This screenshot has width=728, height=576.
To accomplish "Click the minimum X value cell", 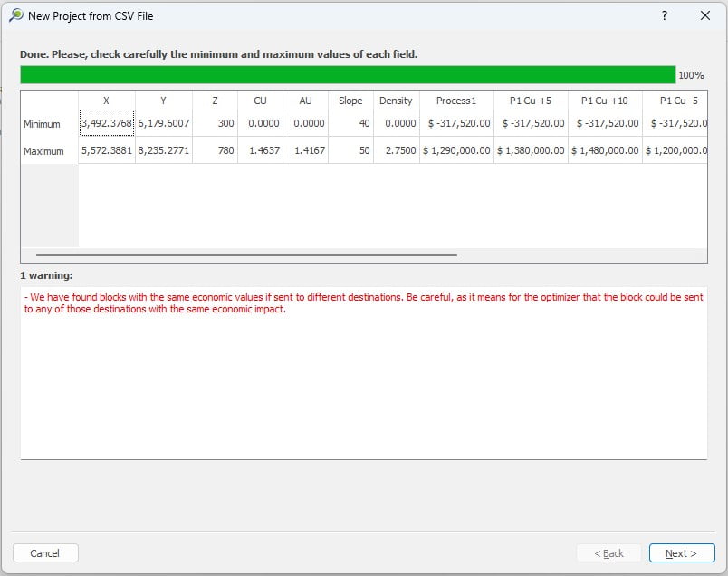I will point(107,123).
